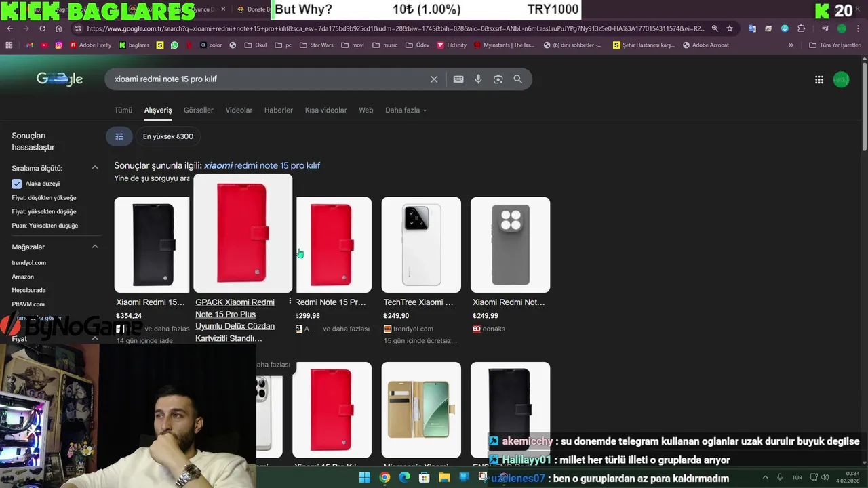
Task: Show more bookmarks with double chevron
Action: (x=791, y=45)
